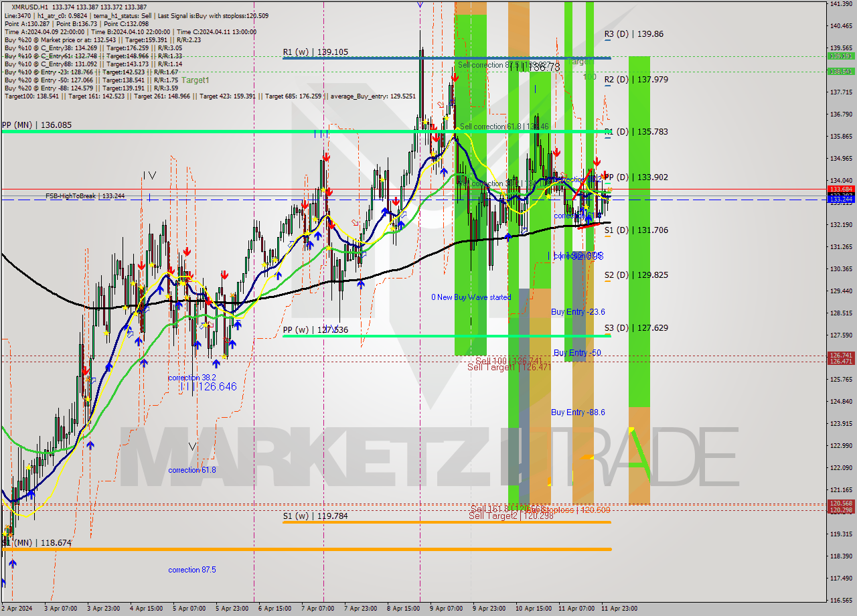The image size is (857, 616).
Task: Select the 'R3 (D) | 139.86' daily resistance label
Action: click(x=633, y=33)
